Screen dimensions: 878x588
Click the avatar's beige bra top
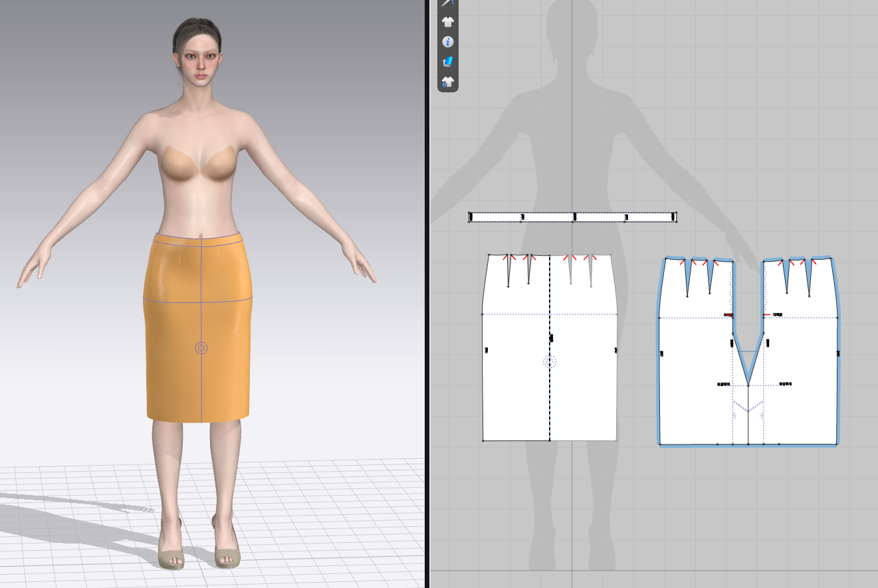(197, 164)
